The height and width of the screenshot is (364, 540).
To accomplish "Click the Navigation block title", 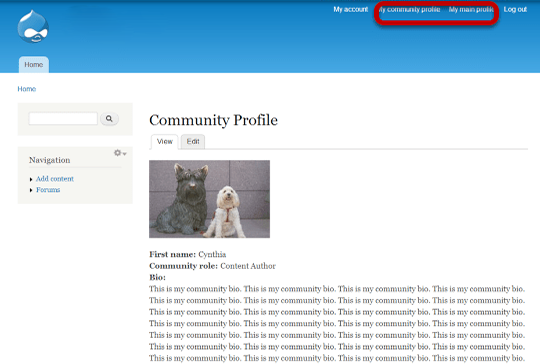I will pos(50,160).
